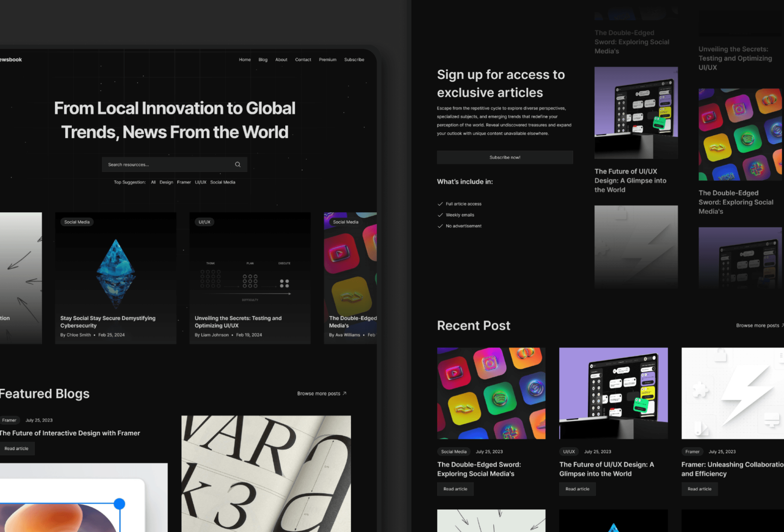Toggle full article access checkbox
Viewport: 784px width, 532px height.
(x=439, y=204)
